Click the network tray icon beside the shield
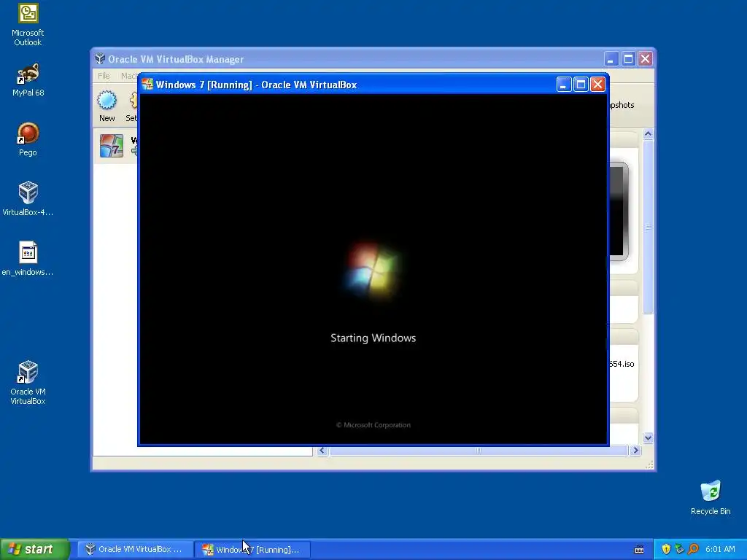Viewport: 747px width, 560px height. (x=679, y=549)
